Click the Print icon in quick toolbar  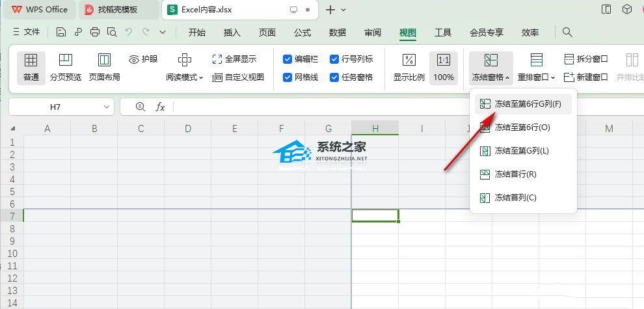click(x=95, y=32)
